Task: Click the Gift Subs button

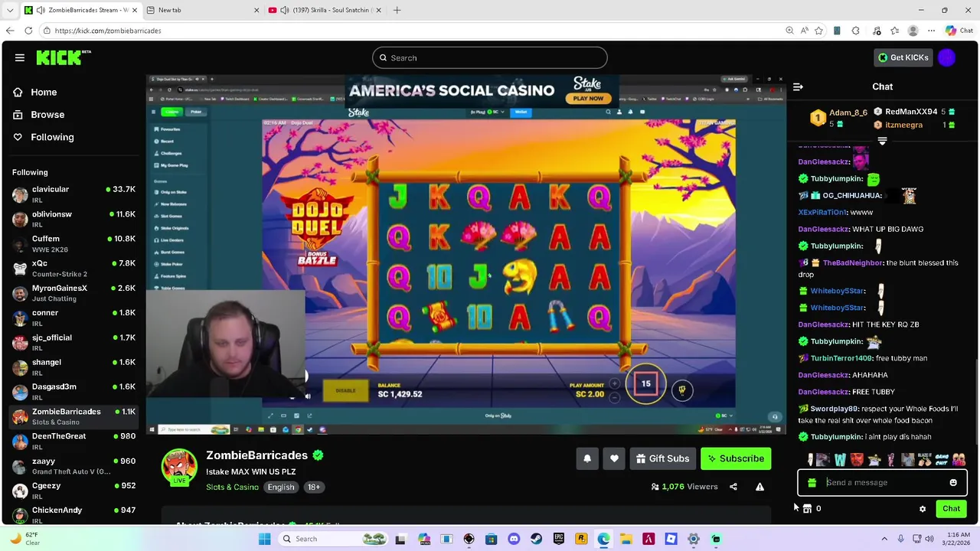Action: (662, 458)
